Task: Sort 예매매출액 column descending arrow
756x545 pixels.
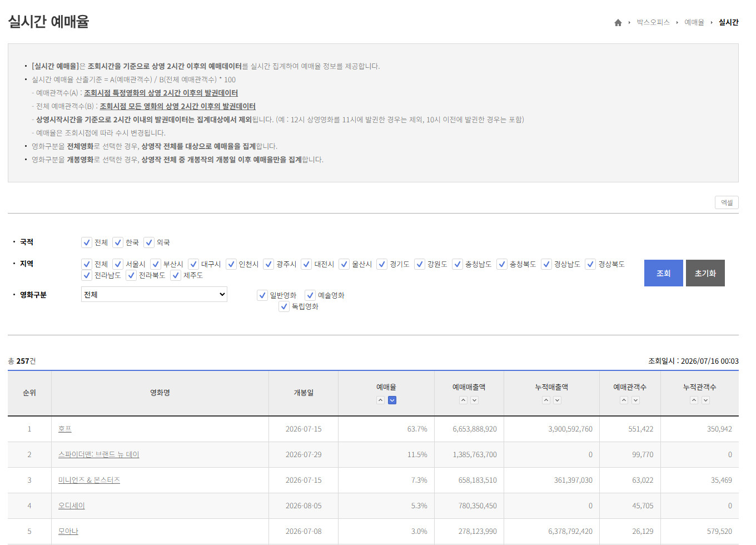Action: (x=474, y=400)
